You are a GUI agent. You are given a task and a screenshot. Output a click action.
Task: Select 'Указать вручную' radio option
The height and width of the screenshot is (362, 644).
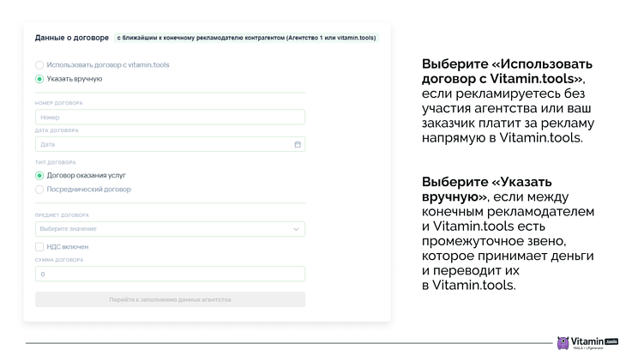point(39,79)
